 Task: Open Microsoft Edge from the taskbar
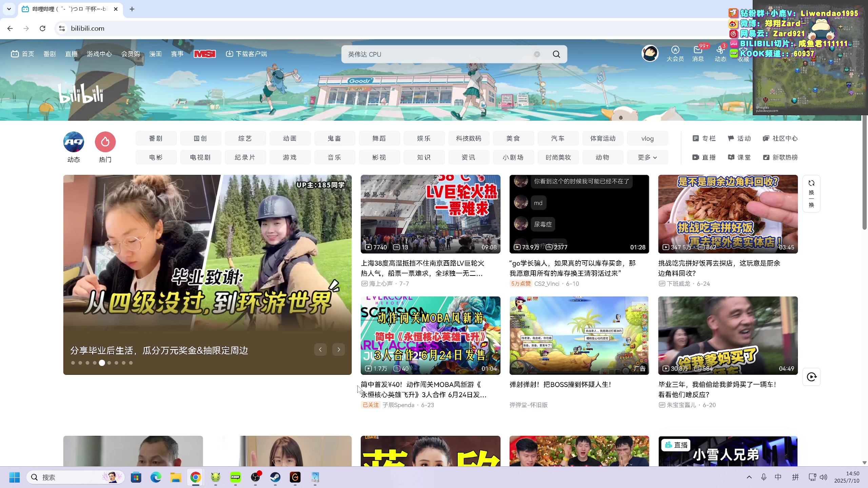(156, 477)
